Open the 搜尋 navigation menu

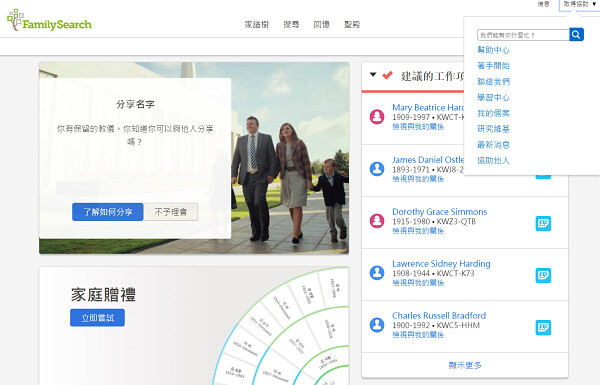[291, 24]
